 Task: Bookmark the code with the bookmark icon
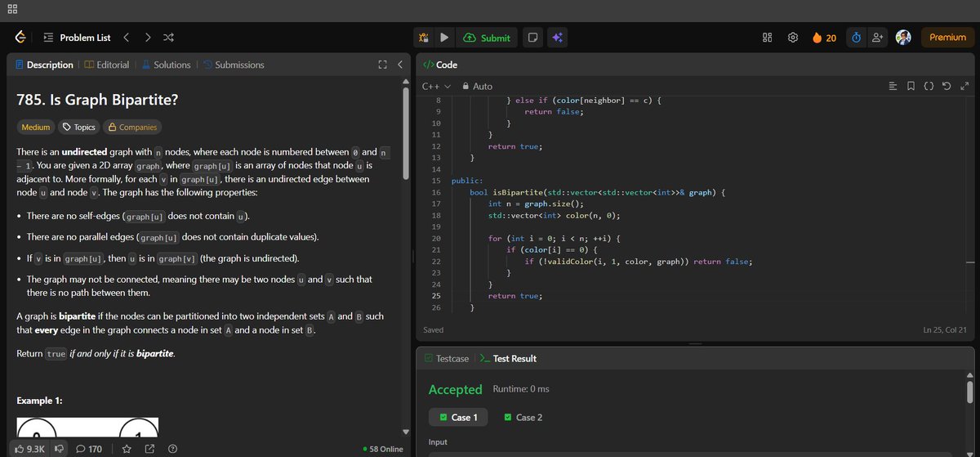pos(911,86)
